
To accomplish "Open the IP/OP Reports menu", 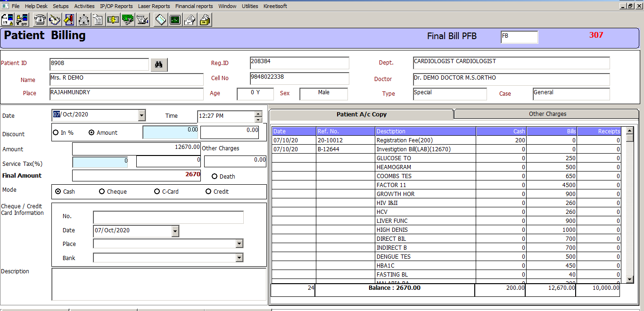I will coord(116,6).
